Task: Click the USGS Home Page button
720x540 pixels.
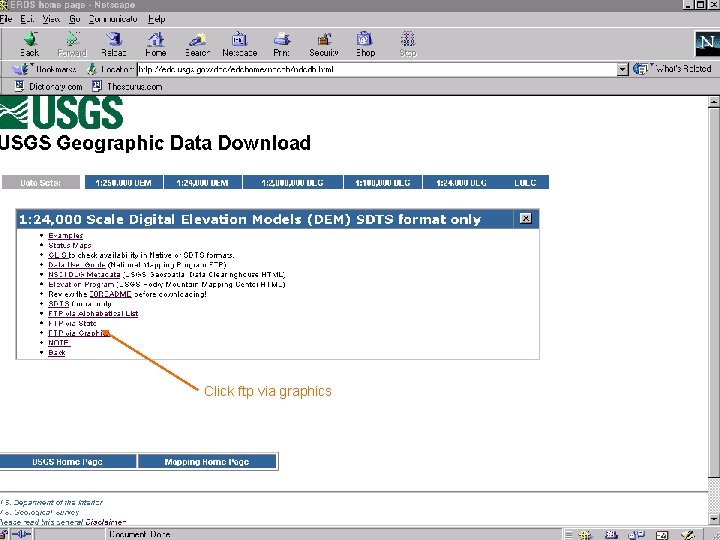Action: click(x=68, y=461)
